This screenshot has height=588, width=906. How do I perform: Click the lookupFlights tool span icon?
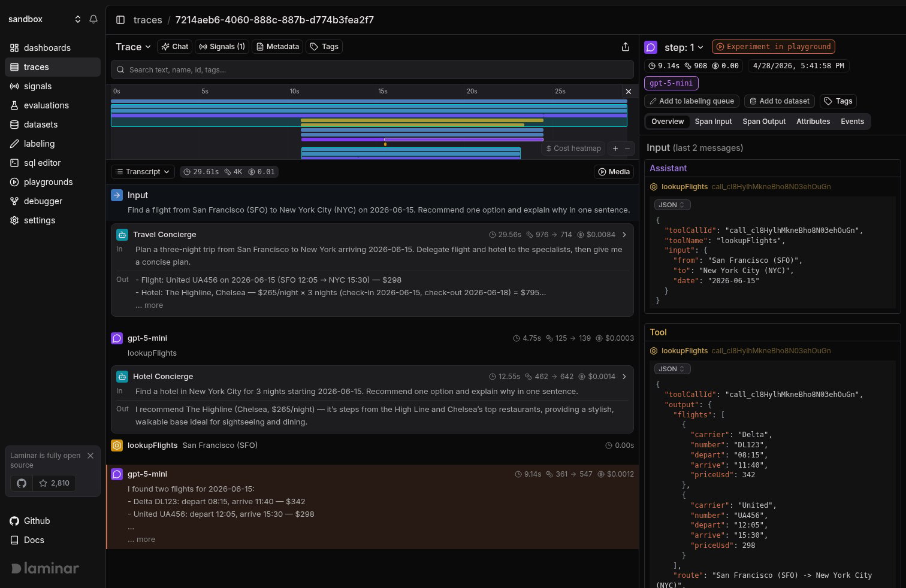pos(117,445)
